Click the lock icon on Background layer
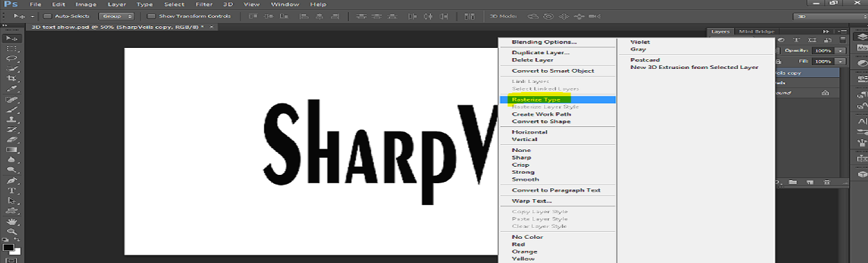The height and width of the screenshot is (263, 868). pos(825,93)
